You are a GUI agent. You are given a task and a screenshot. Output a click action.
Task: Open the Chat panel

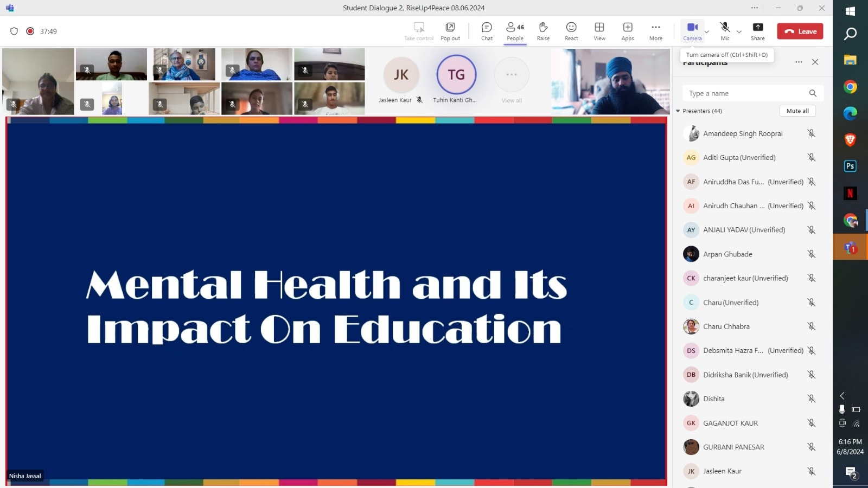pos(487,31)
